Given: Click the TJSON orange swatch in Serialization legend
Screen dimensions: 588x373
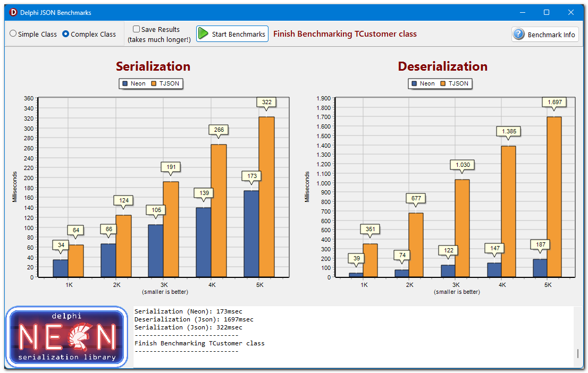Looking at the screenshot, I should (154, 83).
